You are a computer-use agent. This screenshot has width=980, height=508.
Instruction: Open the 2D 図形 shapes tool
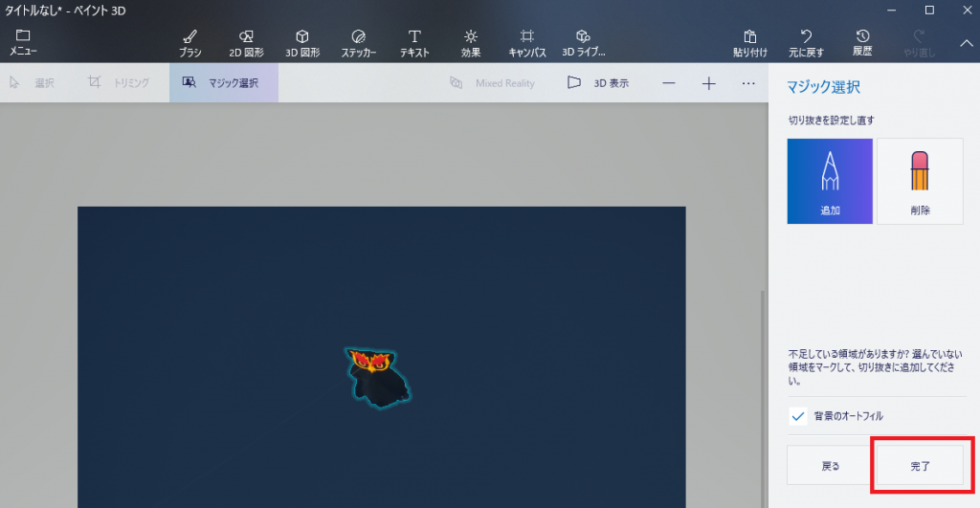(x=246, y=43)
